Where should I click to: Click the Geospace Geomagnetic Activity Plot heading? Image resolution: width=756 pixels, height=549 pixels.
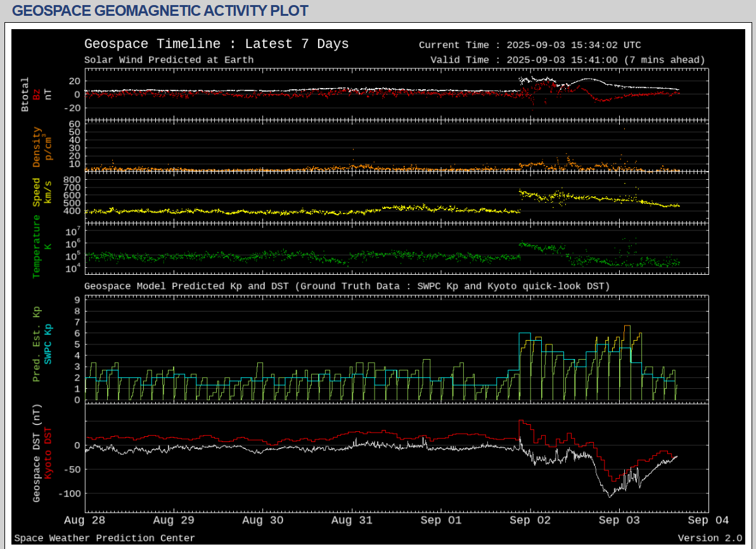coord(160,11)
